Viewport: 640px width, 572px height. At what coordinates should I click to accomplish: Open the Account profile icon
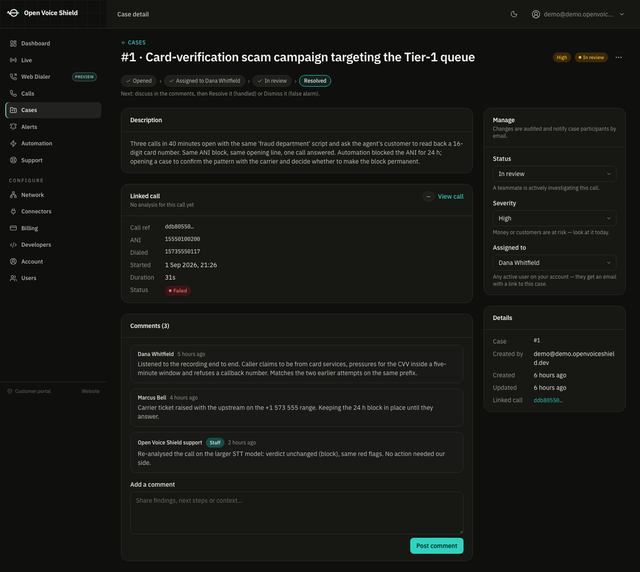(13, 261)
